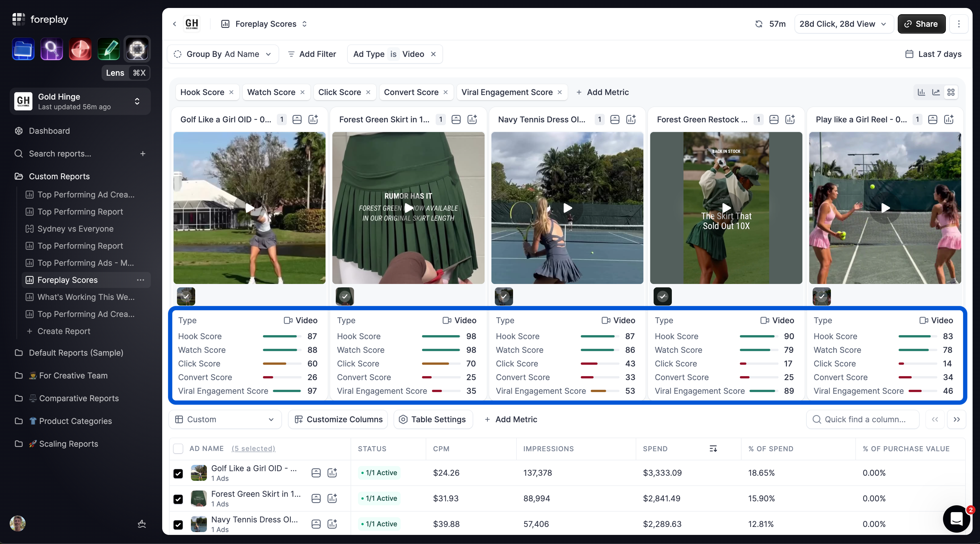This screenshot has height=544, width=980.
Task: Switch brand using the Gold Hinge selector
Action: pos(80,101)
